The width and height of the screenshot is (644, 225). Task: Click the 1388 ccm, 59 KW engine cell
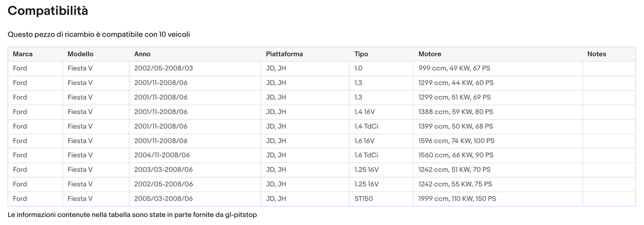pos(455,112)
